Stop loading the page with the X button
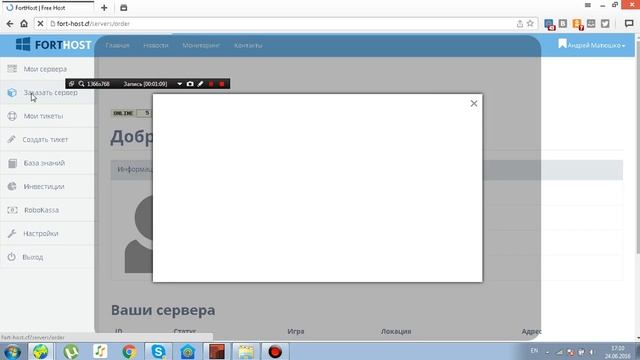 coord(40,24)
